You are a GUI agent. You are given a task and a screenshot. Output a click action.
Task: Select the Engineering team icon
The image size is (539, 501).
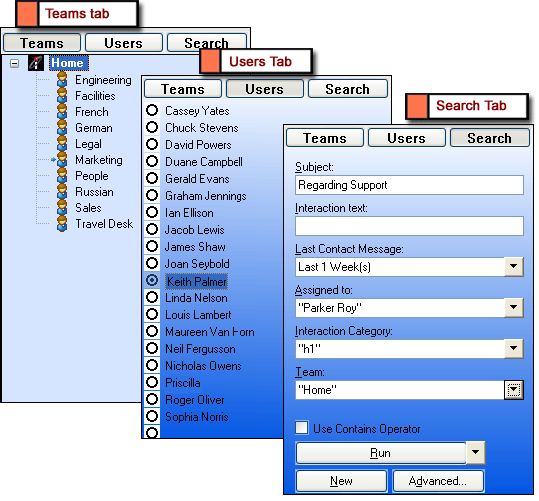pyautogui.click(x=62, y=80)
